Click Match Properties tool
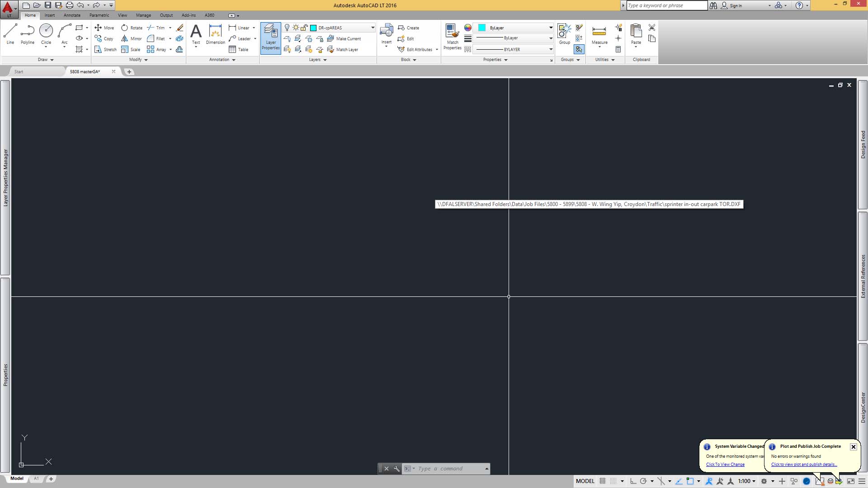Image resolution: width=868 pixels, height=488 pixels. click(x=452, y=37)
